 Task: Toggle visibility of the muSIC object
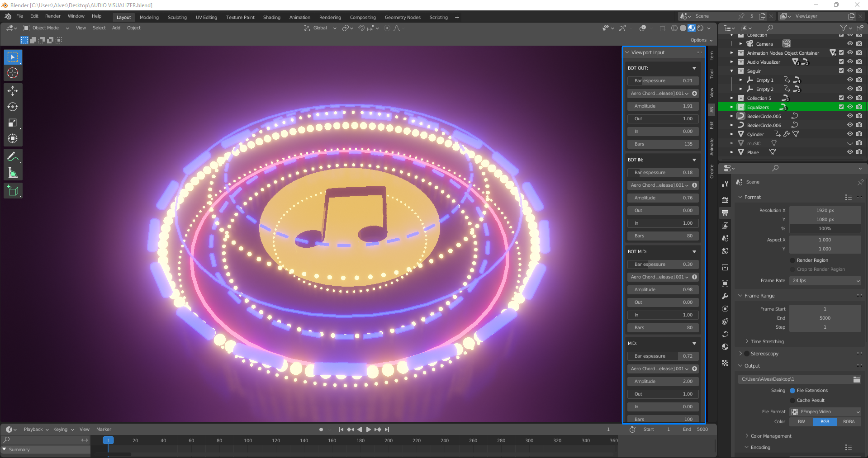click(x=849, y=143)
